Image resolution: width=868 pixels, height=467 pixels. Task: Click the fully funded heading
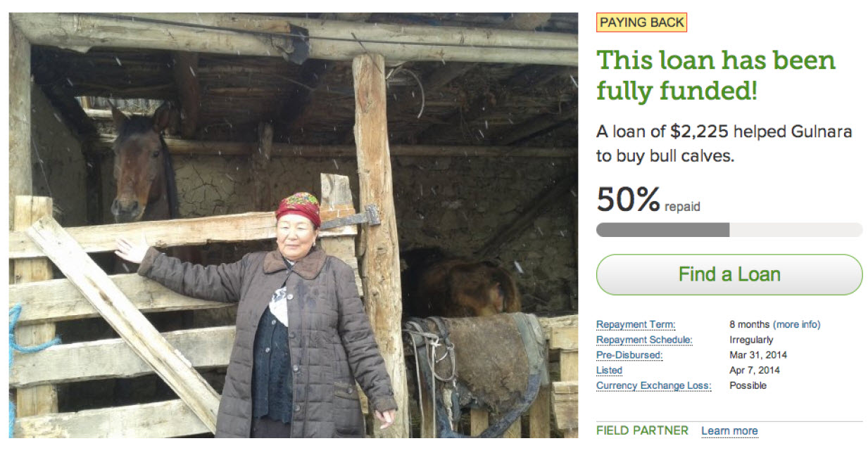point(716,75)
